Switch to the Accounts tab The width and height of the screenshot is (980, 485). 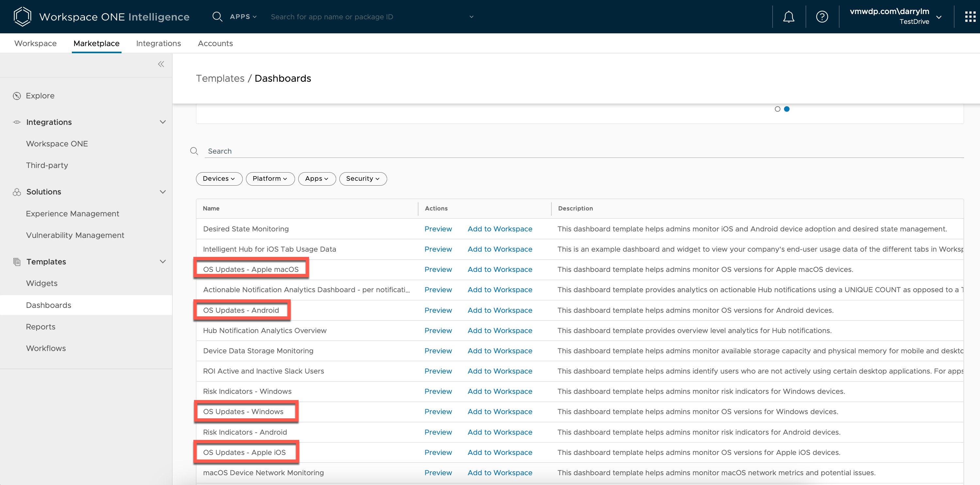(x=215, y=43)
